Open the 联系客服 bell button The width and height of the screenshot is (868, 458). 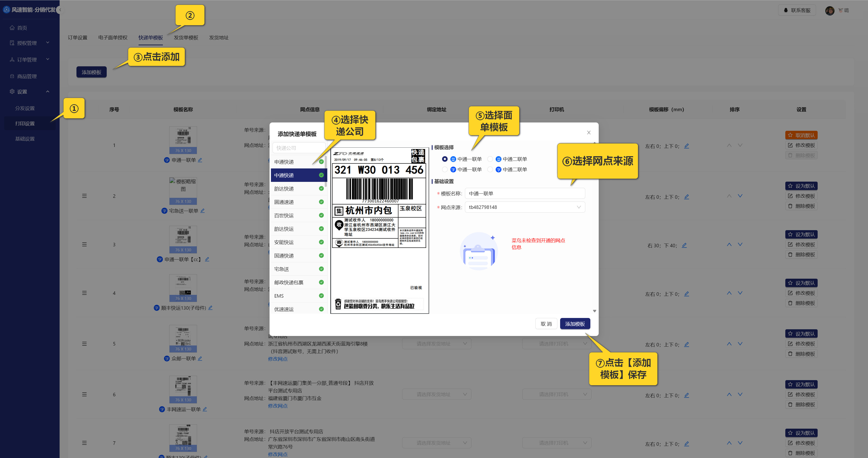pos(797,10)
